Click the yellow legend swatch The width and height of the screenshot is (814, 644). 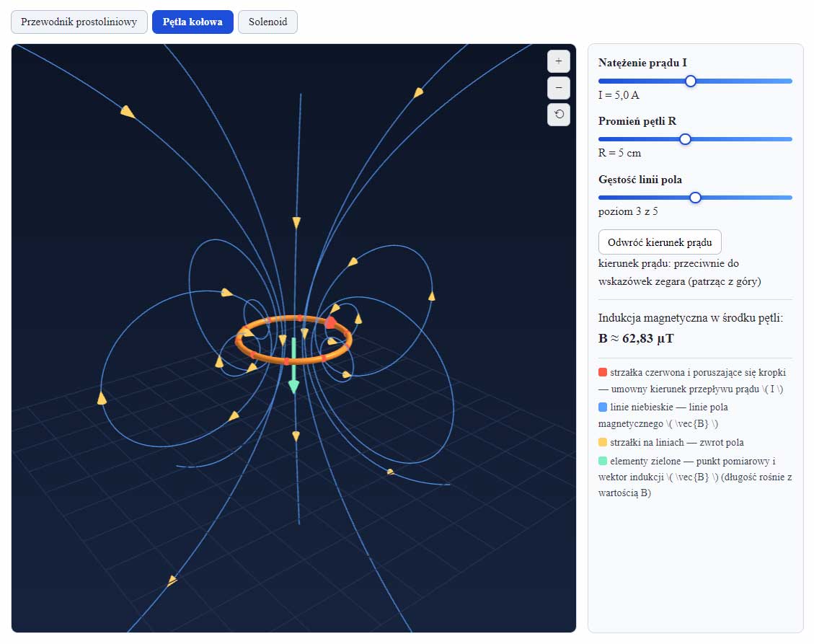(603, 443)
